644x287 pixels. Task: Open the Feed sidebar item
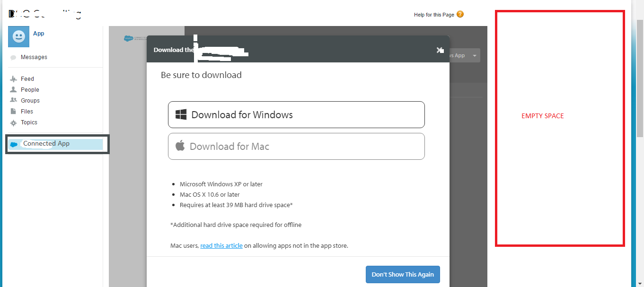(x=27, y=79)
